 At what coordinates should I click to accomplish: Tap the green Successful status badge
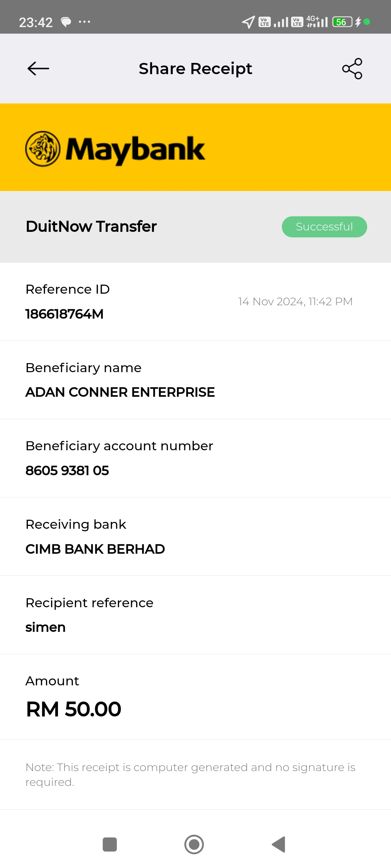[x=324, y=227]
